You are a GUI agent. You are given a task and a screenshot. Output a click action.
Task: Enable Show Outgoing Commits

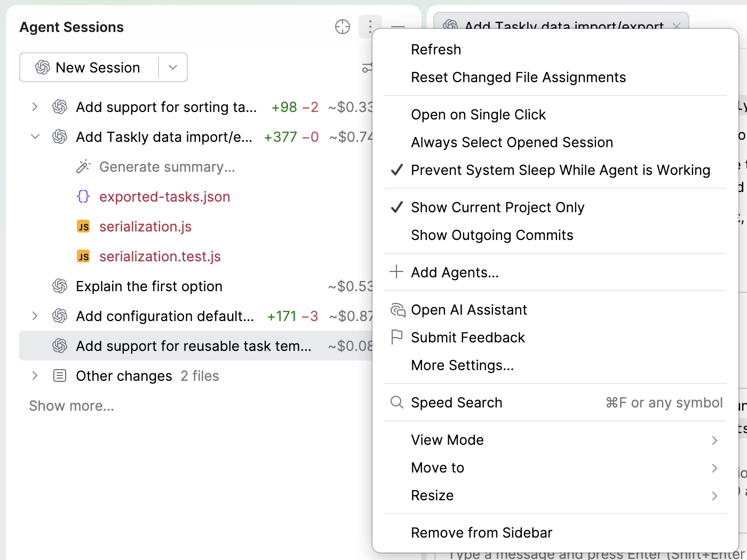[555, 235]
